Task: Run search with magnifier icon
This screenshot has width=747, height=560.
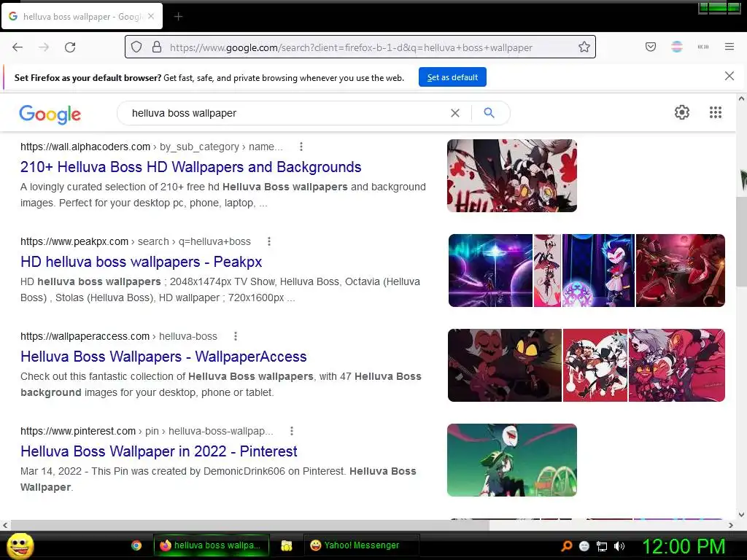Action: pos(489,113)
